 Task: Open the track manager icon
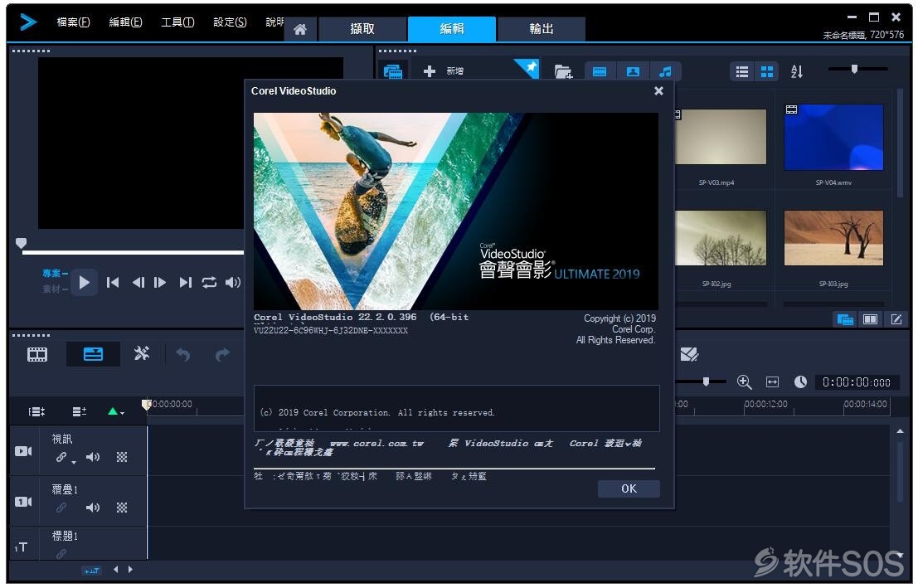point(80,411)
